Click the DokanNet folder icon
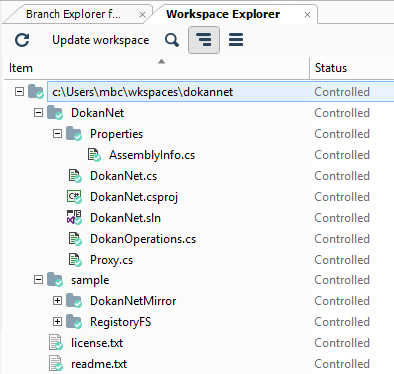The width and height of the screenshot is (394, 374). click(55, 113)
